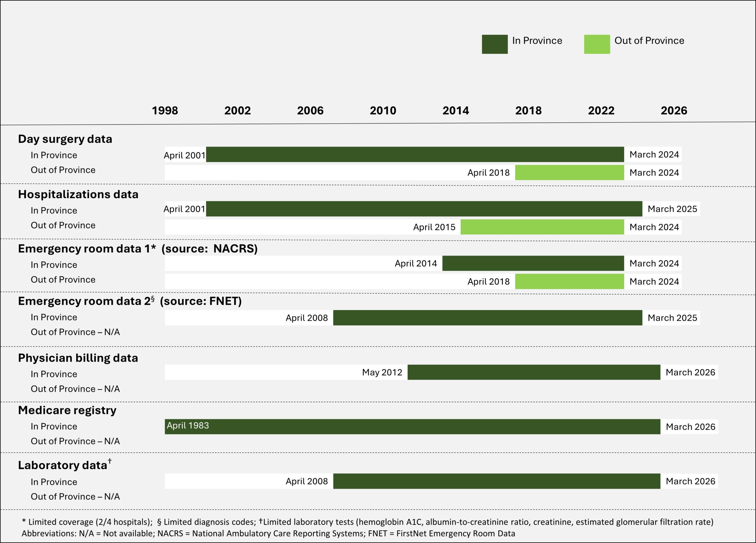Click the 2010 year marker
The height and width of the screenshot is (543, 756).
tap(383, 110)
